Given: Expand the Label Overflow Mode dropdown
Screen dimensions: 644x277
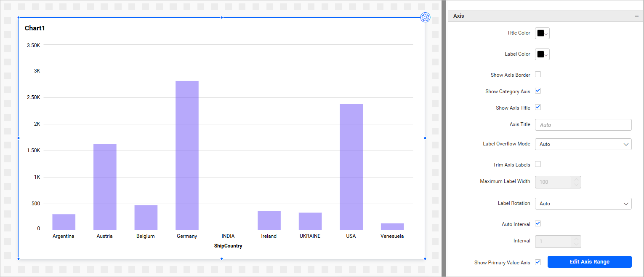Looking at the screenshot, I should (583, 144).
